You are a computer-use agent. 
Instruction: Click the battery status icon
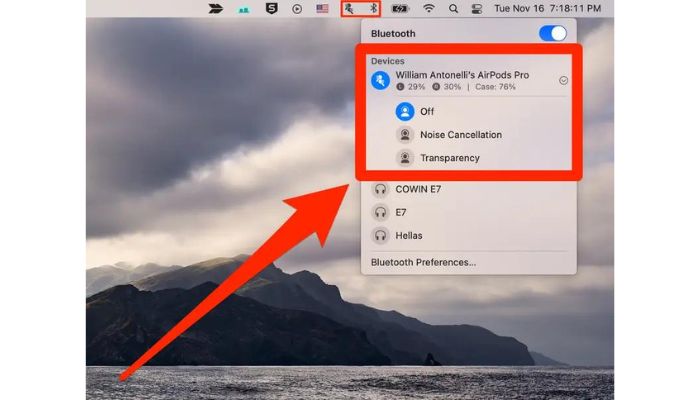(400, 8)
